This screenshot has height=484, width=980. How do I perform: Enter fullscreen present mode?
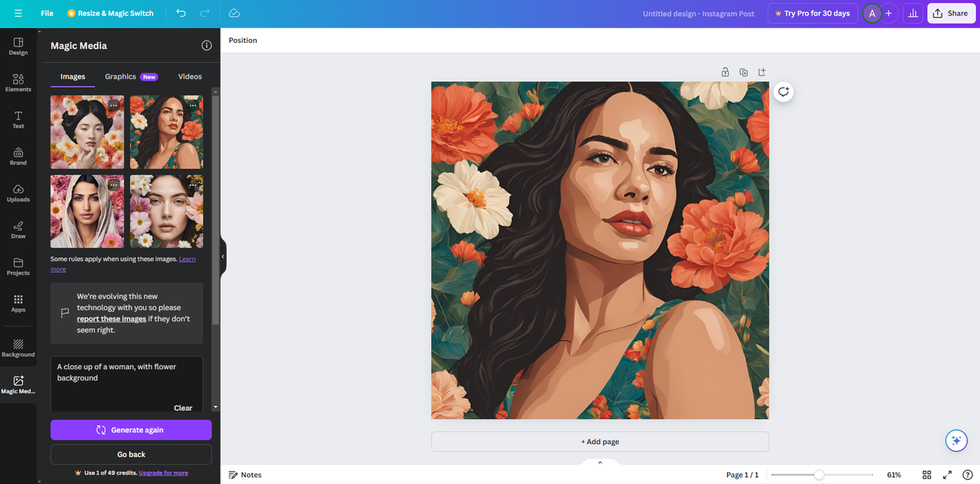pos(947,475)
